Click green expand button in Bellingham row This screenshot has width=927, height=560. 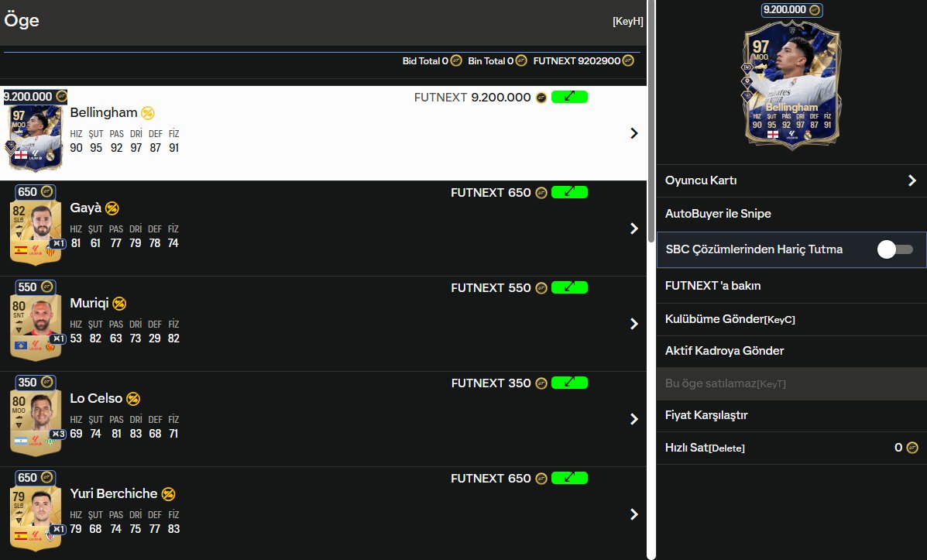coord(569,97)
